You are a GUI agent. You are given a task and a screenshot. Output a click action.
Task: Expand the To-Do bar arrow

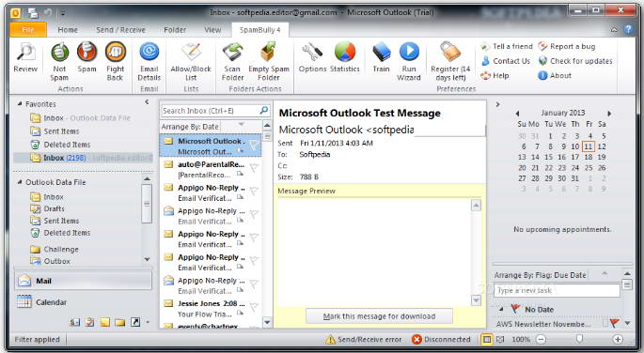click(497, 104)
